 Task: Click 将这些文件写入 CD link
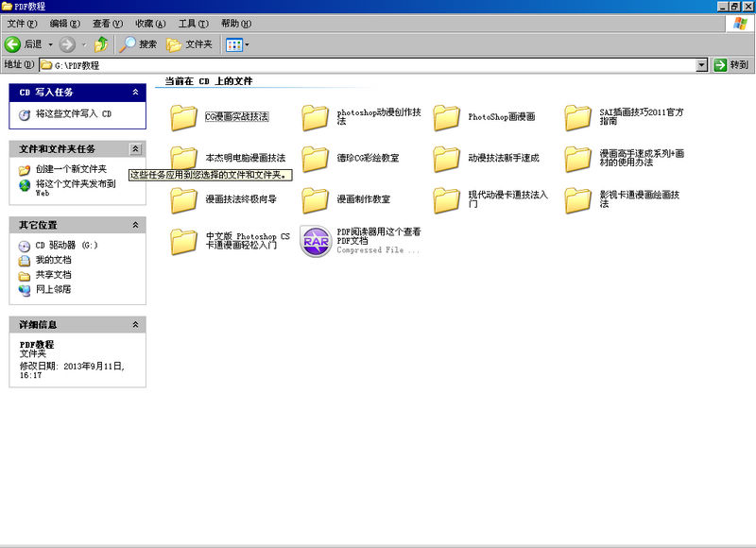[x=74, y=114]
